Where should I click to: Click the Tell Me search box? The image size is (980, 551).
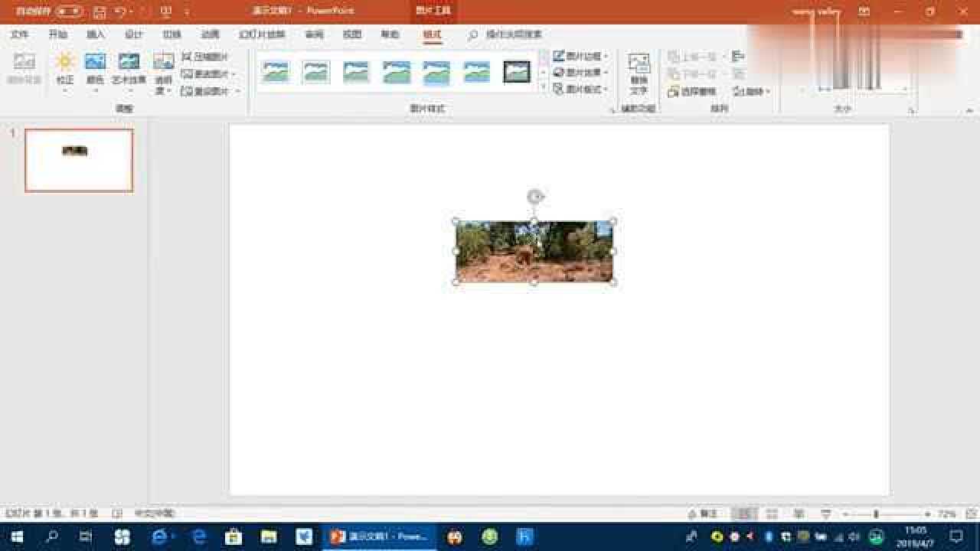click(505, 34)
